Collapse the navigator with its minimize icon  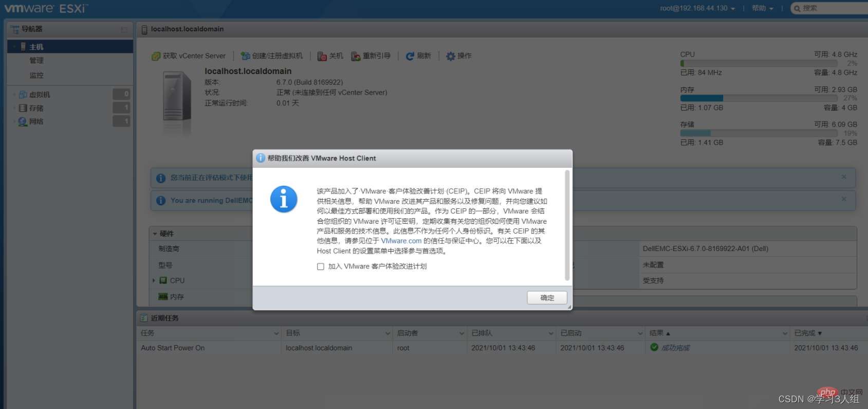click(x=124, y=30)
